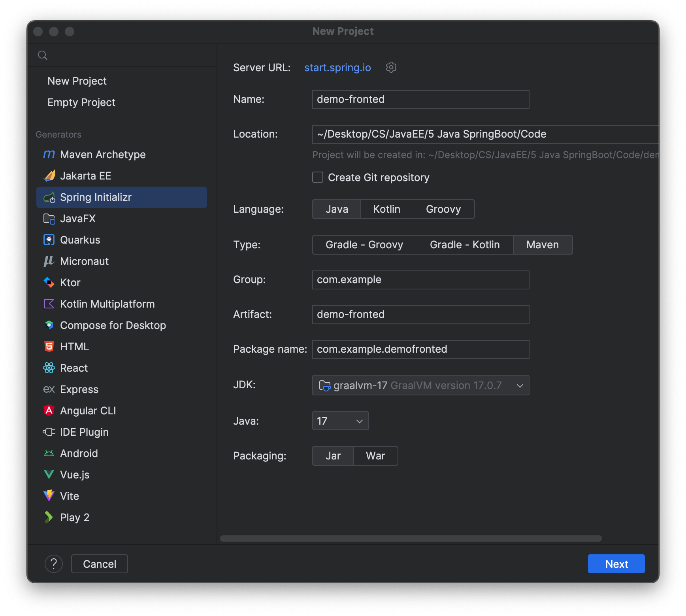Open the Quarkus generator
Viewport: 686px width, 616px height.
80,240
